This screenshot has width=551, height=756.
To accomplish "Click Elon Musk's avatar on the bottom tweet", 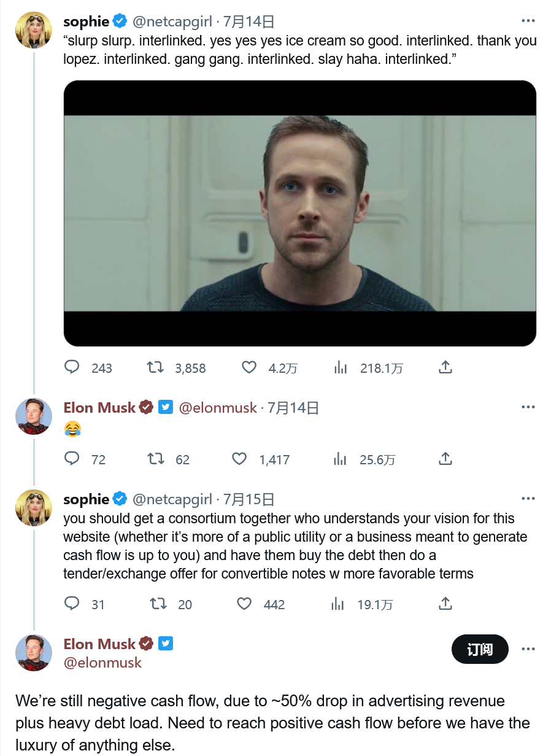I will 33,653.
